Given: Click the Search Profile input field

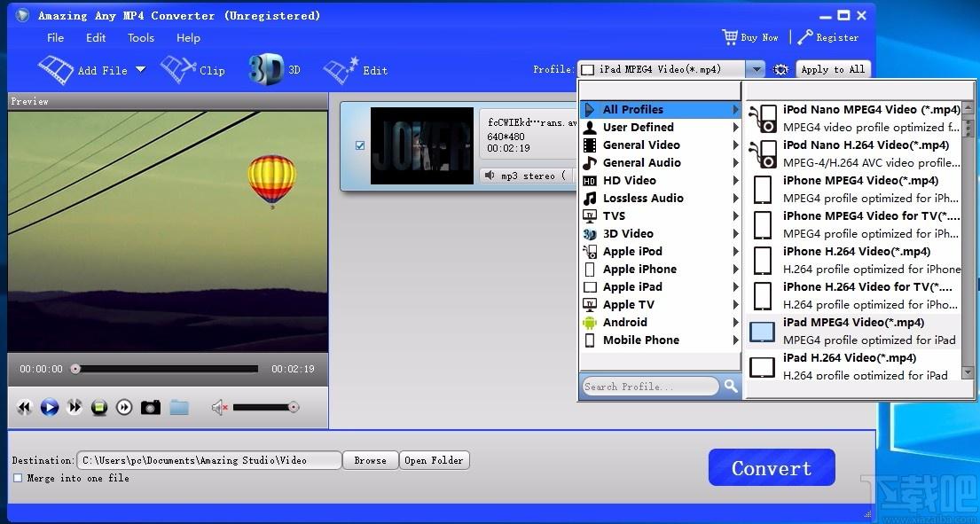Looking at the screenshot, I should pos(650,387).
